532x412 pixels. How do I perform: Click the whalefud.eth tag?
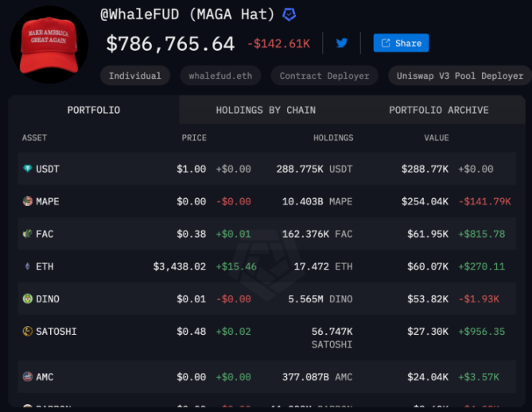coord(220,76)
